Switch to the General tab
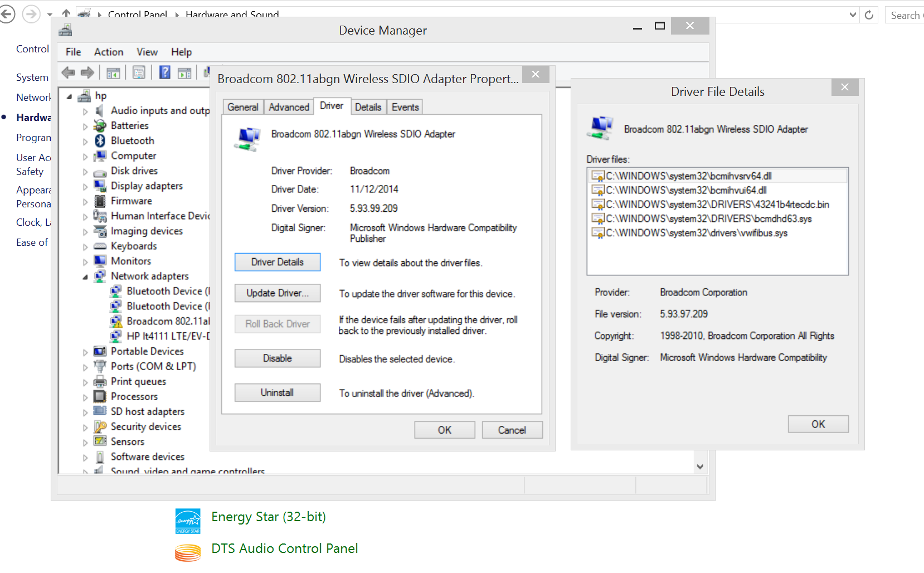924x573 pixels. point(243,107)
